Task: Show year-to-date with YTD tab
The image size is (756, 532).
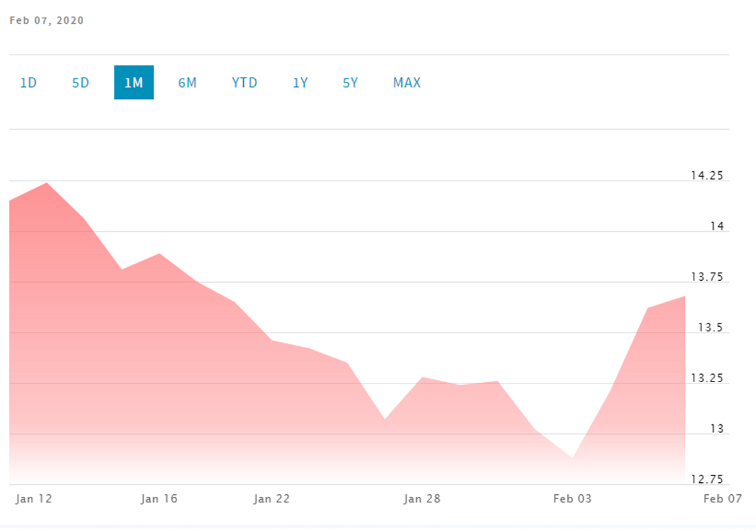Action: 244,82
